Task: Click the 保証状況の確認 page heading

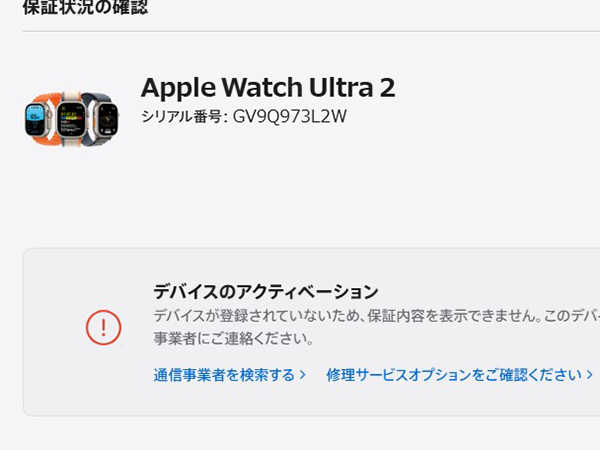Action: (x=85, y=7)
